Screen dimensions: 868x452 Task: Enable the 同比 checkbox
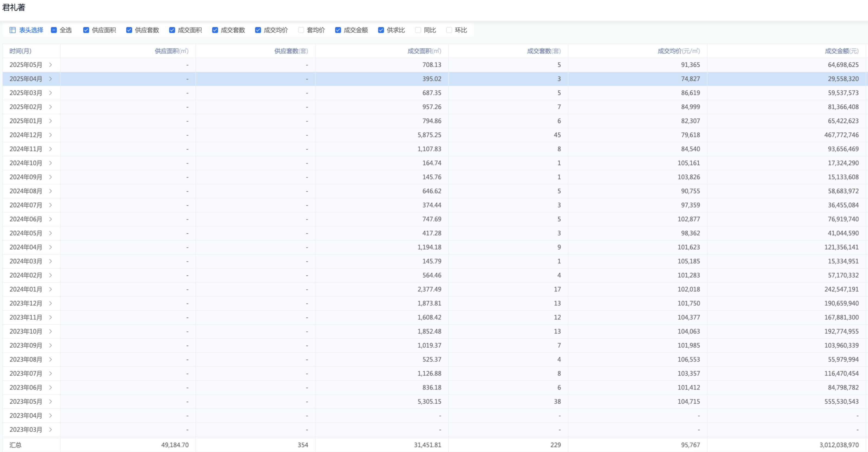[x=418, y=30]
